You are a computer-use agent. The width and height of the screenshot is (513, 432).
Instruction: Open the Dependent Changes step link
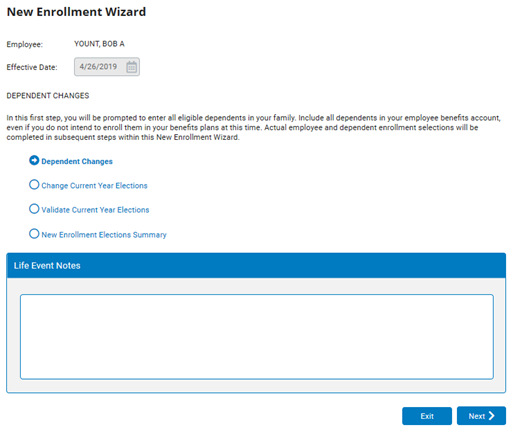coord(77,161)
